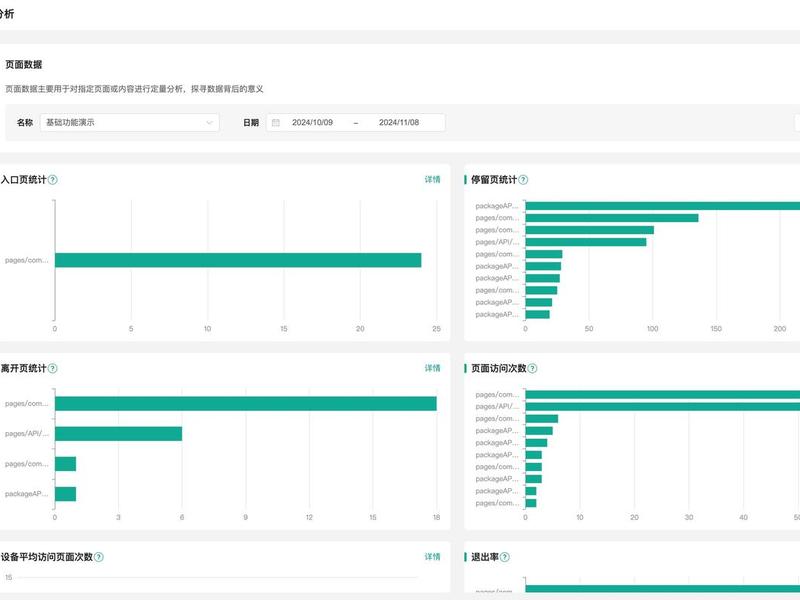
Task: Click the 停留页统计 chart title
Action: (x=494, y=180)
